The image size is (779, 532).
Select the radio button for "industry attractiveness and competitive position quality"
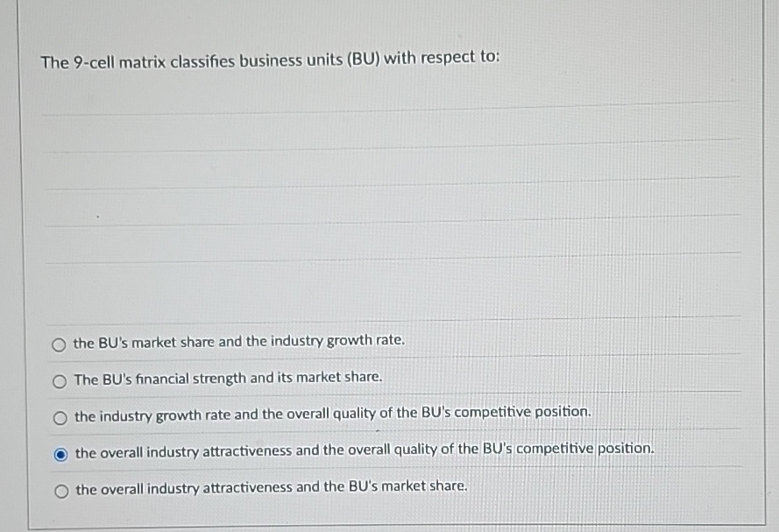[x=59, y=452]
